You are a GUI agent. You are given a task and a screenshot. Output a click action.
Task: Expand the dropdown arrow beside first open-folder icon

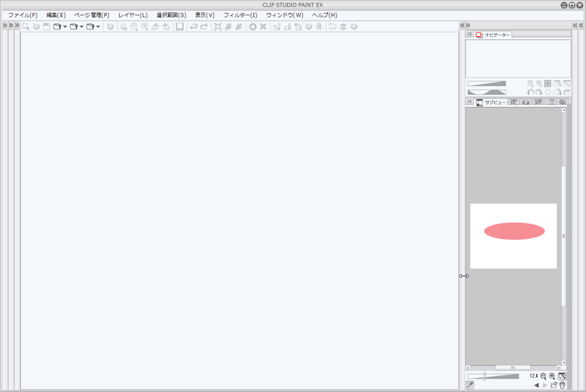tap(65, 27)
